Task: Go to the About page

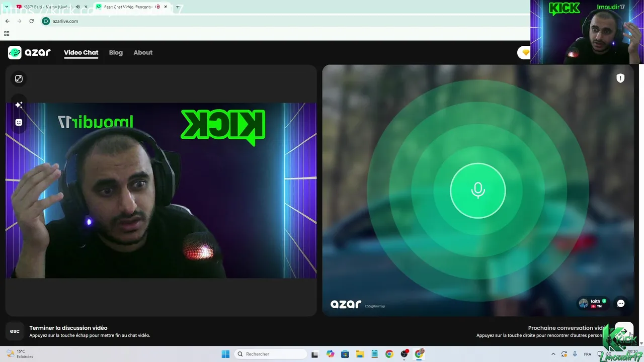Action: coord(143,52)
